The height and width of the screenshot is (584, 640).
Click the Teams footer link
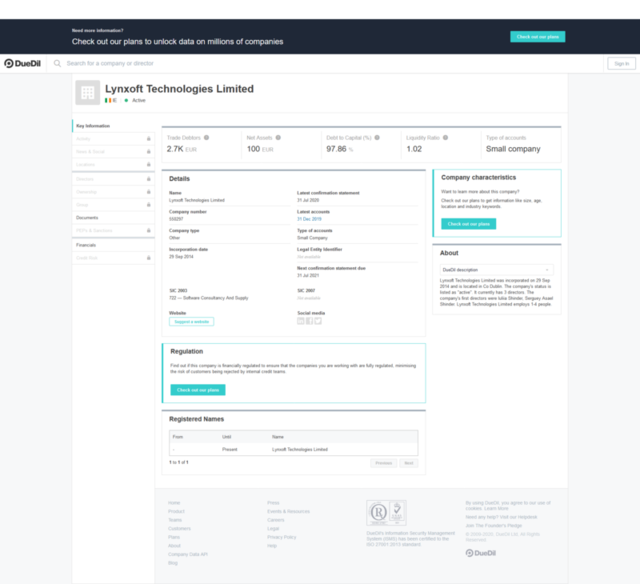pyautogui.click(x=175, y=520)
